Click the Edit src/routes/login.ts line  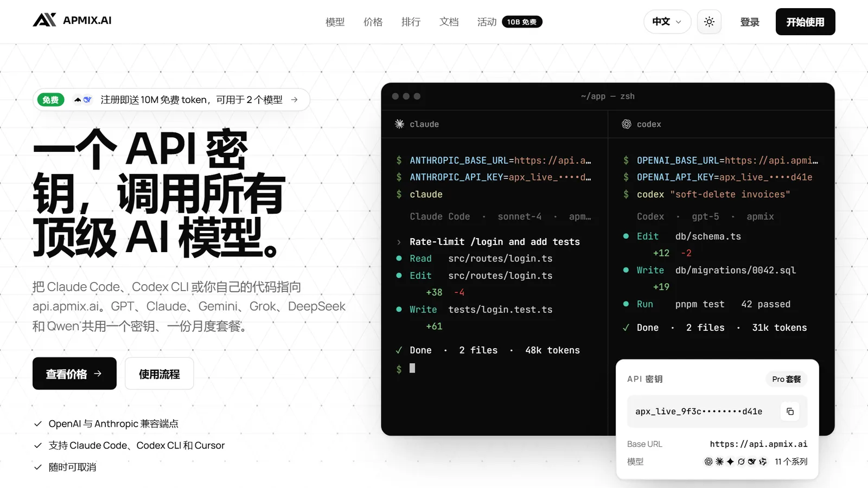click(475, 275)
